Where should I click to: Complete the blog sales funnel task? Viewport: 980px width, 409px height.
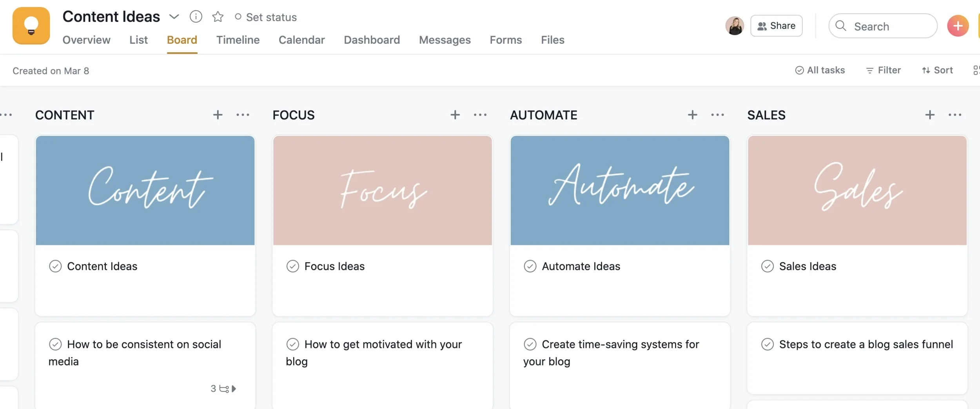tap(767, 344)
